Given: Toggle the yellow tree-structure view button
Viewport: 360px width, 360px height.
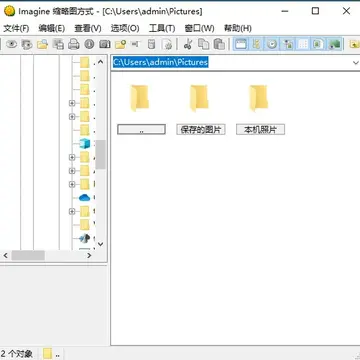Looking at the screenshot, I should pyautogui.click(x=256, y=44).
